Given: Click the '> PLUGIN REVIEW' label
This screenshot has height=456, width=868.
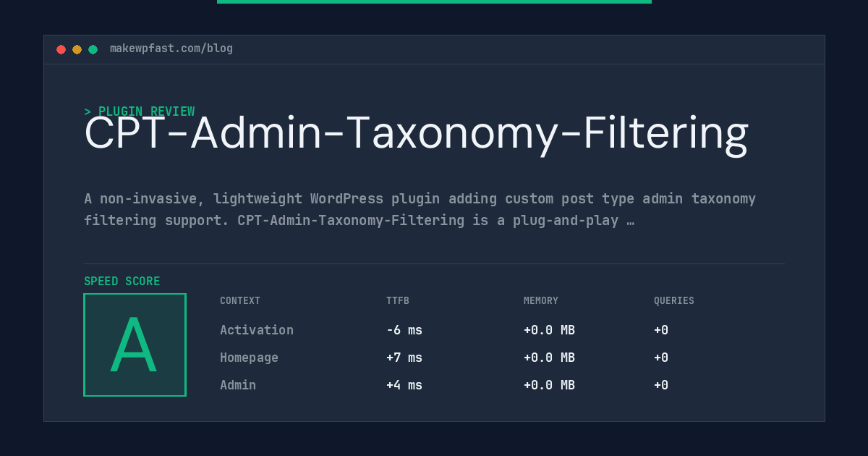Looking at the screenshot, I should pos(140,111).
